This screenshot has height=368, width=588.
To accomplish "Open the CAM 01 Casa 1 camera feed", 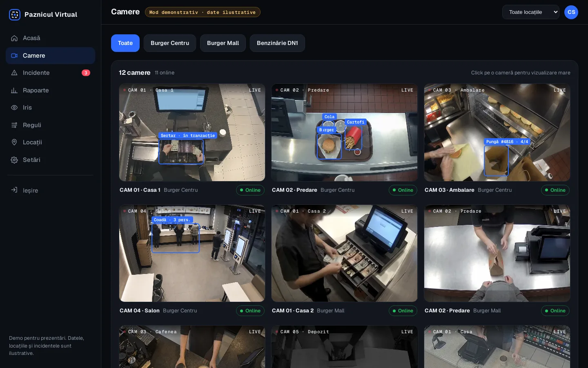I will click(192, 132).
